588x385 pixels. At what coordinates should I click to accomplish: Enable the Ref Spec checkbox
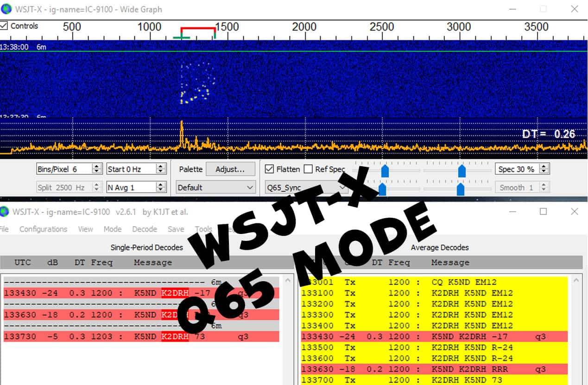[x=308, y=169]
